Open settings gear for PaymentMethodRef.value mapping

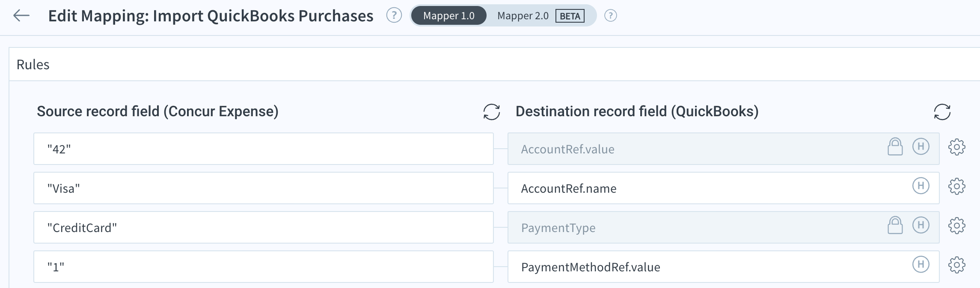pyautogui.click(x=956, y=265)
